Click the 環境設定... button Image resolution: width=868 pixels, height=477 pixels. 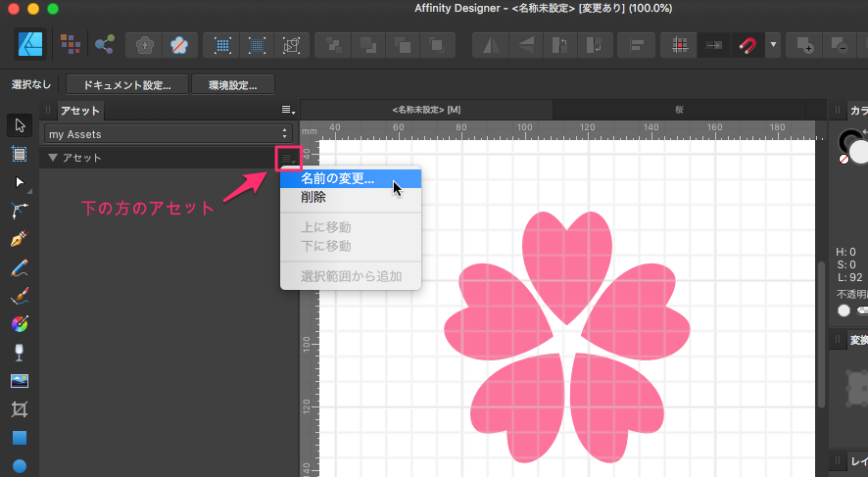tap(232, 85)
